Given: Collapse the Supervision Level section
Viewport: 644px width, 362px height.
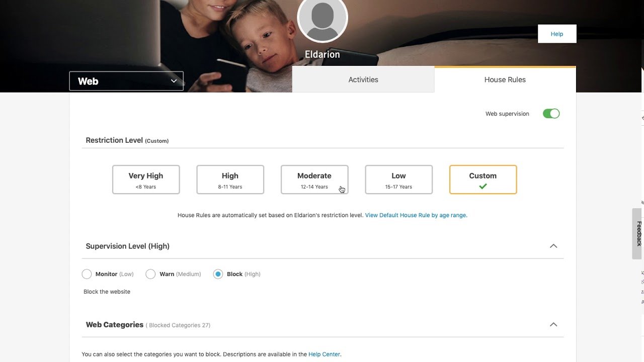Looking at the screenshot, I should pyautogui.click(x=553, y=246).
